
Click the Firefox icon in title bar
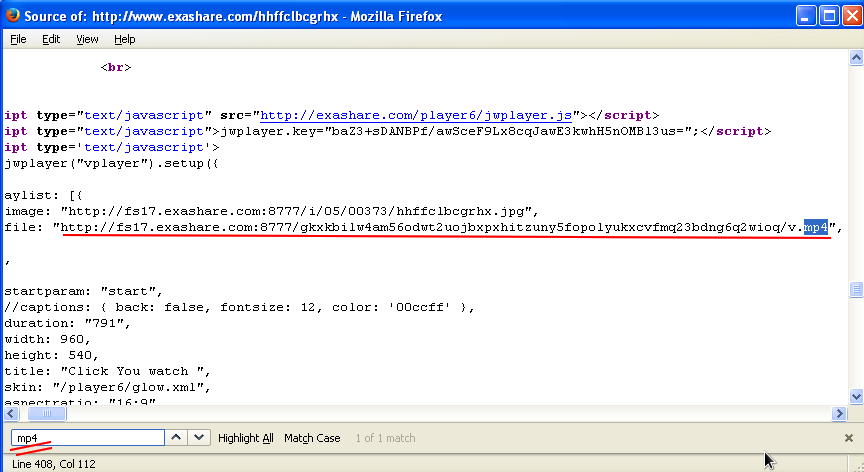click(12, 15)
